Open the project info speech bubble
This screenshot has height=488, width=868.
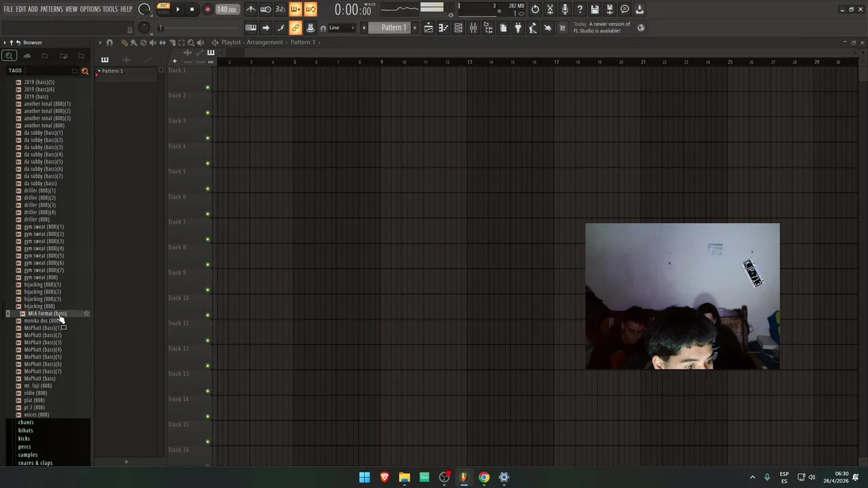coord(625,9)
